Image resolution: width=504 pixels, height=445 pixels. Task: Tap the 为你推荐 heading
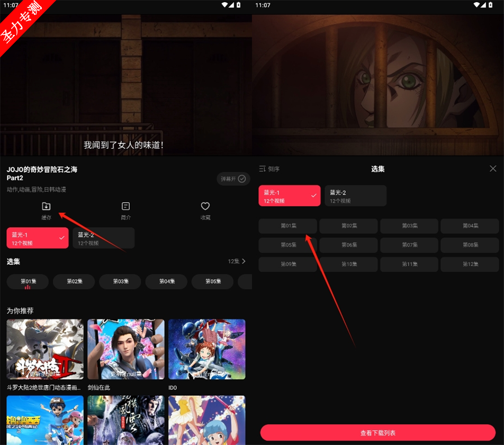(20, 311)
